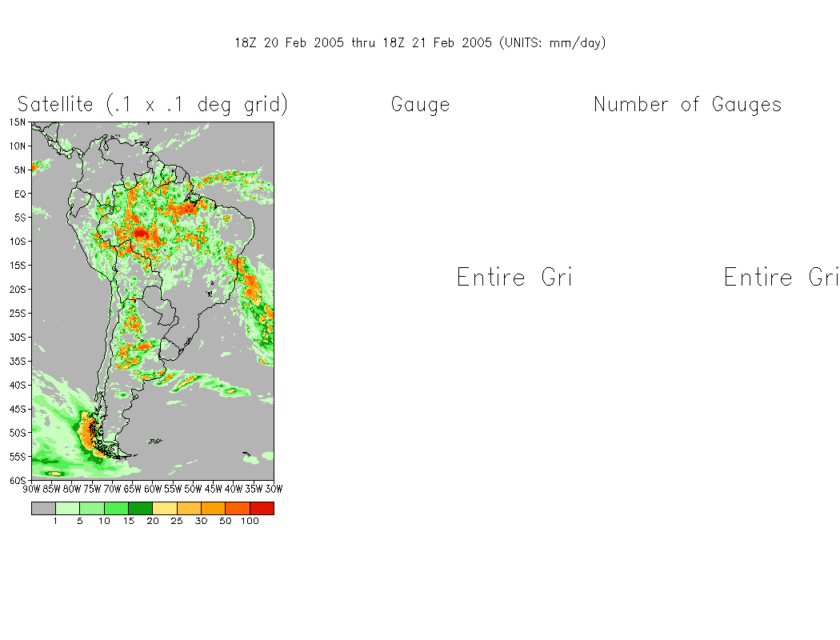This screenshot has height=640, width=840.
Task: Click the 'Gauge' panel heading
Action: [421, 105]
